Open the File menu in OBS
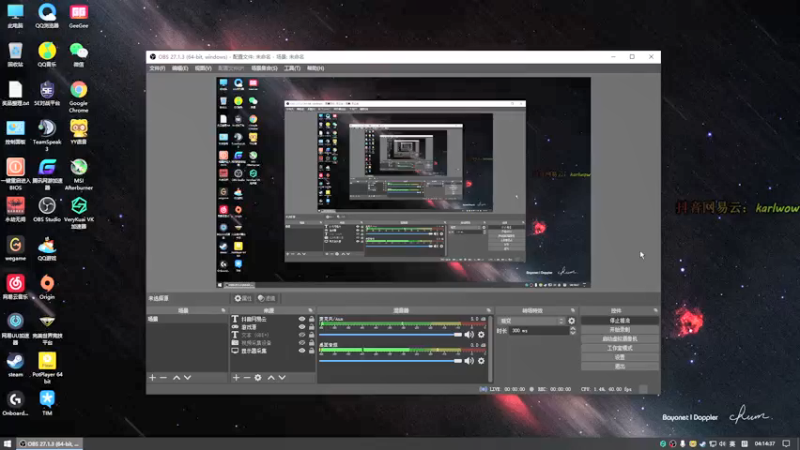Image resolution: width=800 pixels, height=450 pixels. (x=157, y=68)
